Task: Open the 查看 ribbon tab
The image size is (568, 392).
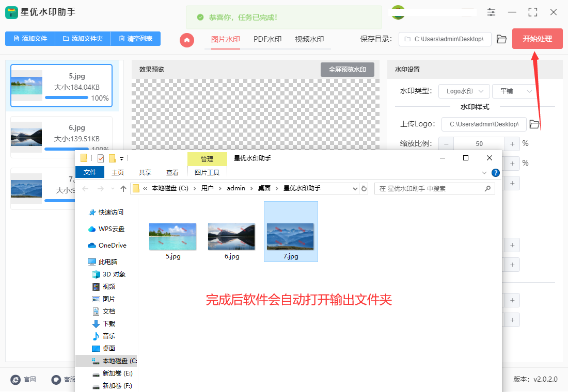Action: click(x=172, y=173)
